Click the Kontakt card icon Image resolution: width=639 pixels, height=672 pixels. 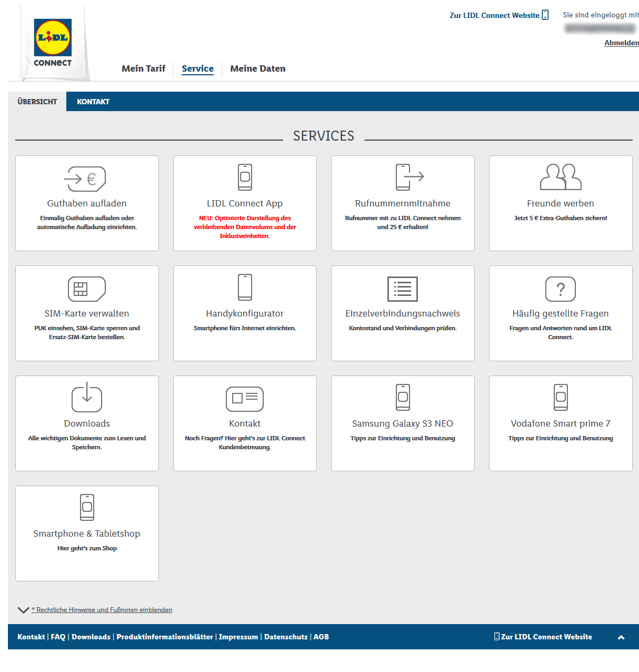(x=245, y=399)
